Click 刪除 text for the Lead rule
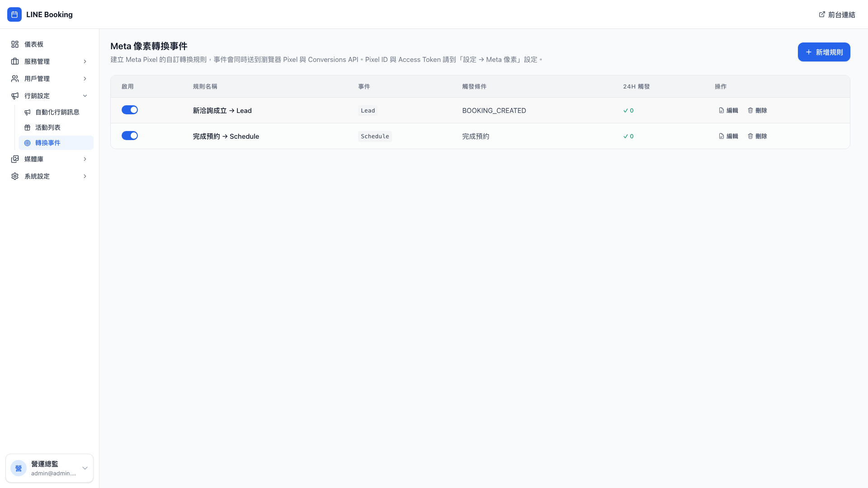The image size is (868, 488). 761,110
